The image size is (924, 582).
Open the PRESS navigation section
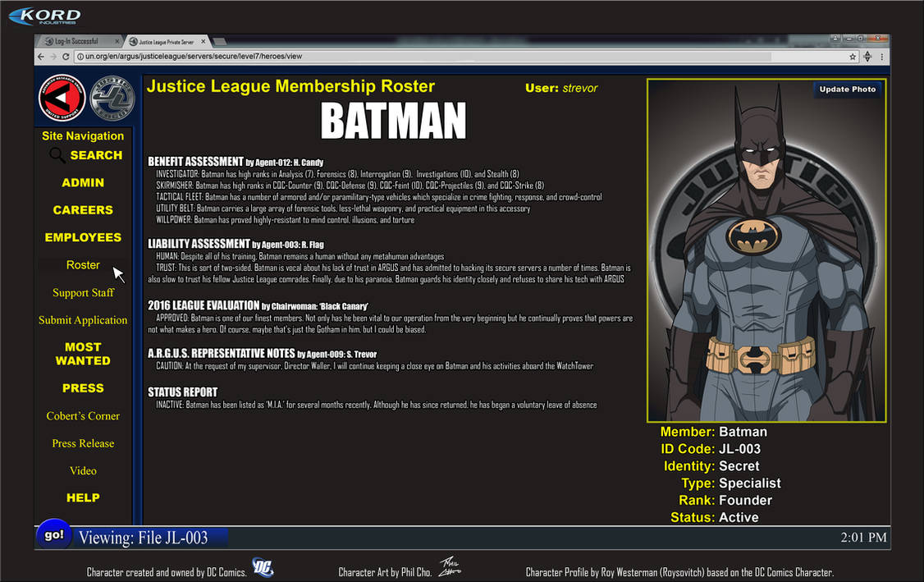coord(83,388)
